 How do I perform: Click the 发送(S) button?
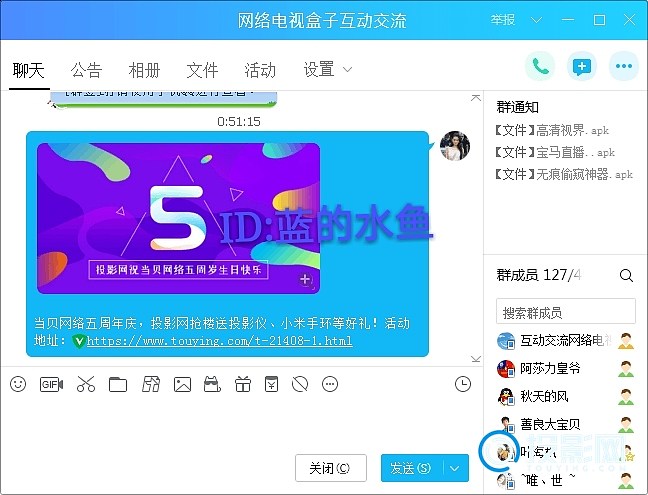tap(412, 468)
